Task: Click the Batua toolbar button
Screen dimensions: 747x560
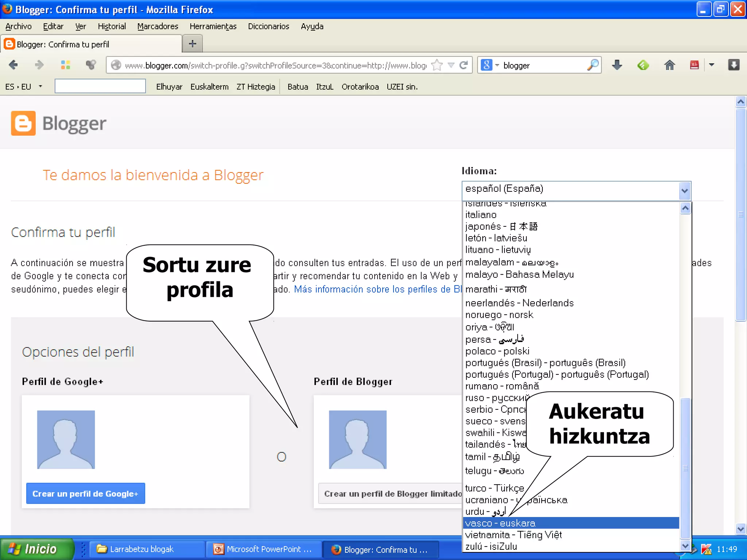Action: 298,87
